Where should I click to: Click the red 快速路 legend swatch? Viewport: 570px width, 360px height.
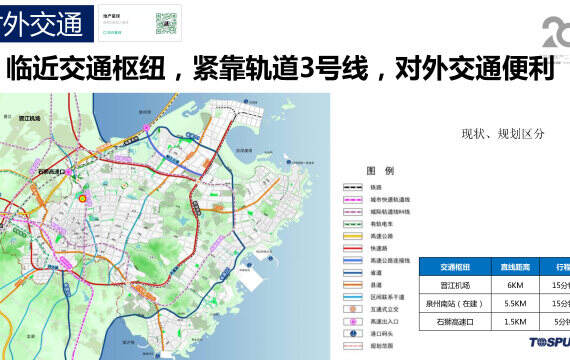[x=353, y=248]
